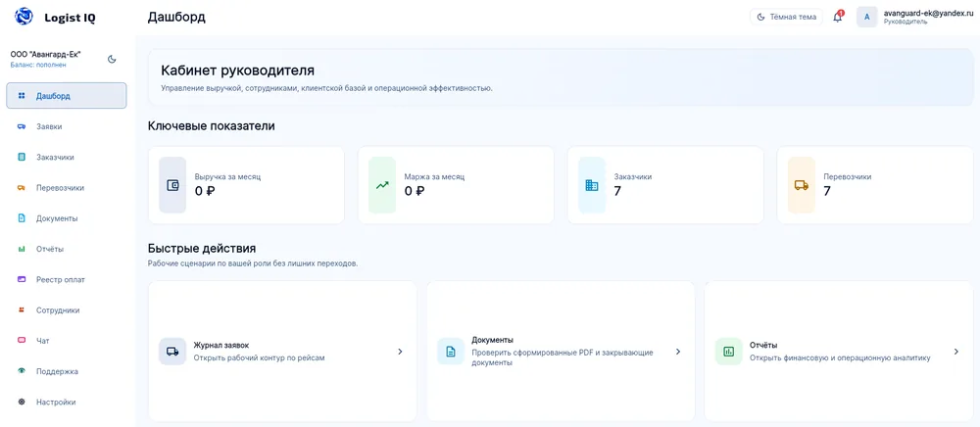The width and height of the screenshot is (980, 427).
Task: Go to Сотрудники page
Action: point(67,309)
